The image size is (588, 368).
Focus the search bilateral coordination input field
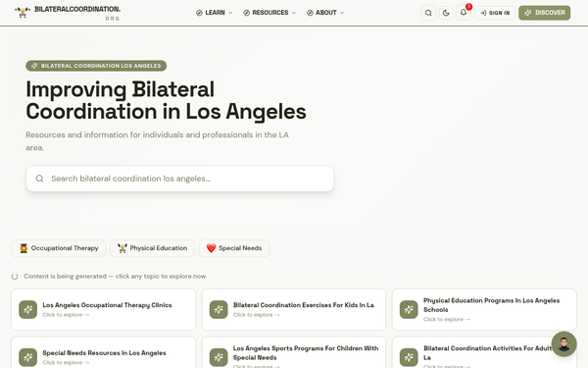tap(180, 179)
